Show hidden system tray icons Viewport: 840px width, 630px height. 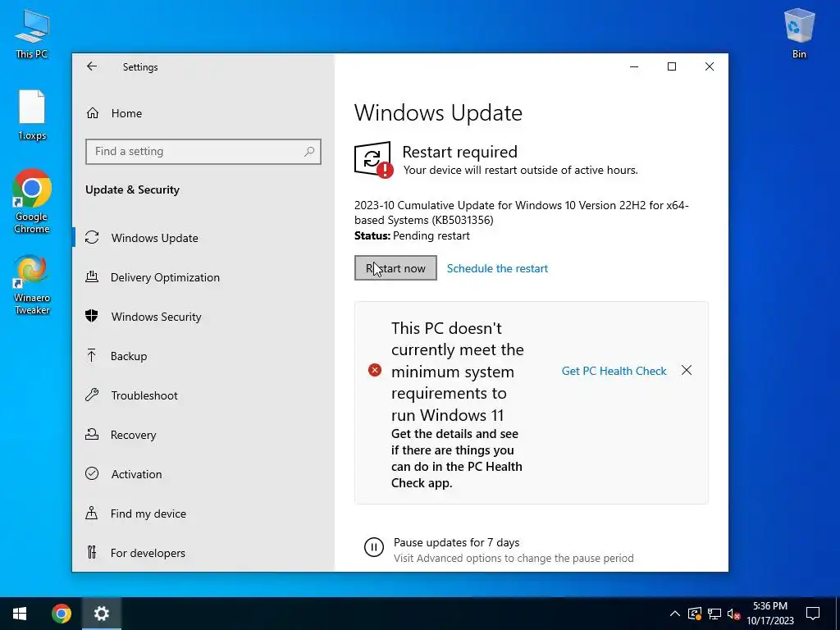(x=675, y=614)
